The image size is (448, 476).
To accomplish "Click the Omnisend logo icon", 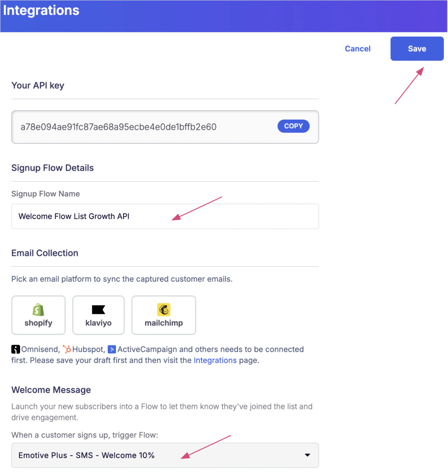I will pos(15,349).
